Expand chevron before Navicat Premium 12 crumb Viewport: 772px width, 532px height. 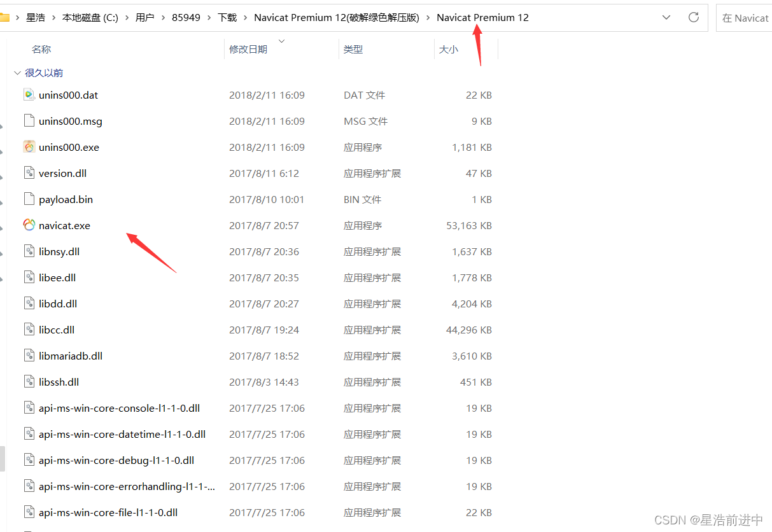tap(428, 18)
